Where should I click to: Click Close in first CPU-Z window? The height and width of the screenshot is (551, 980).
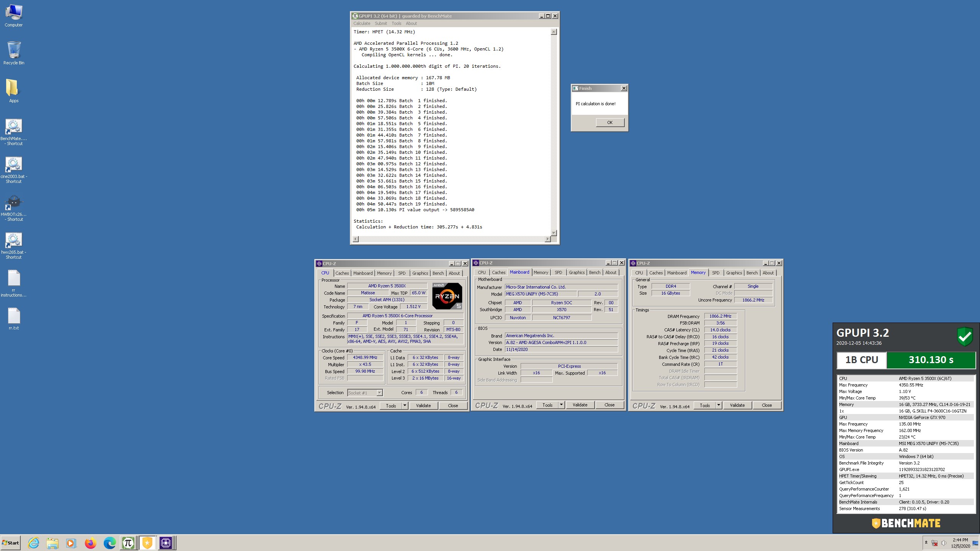pos(453,406)
